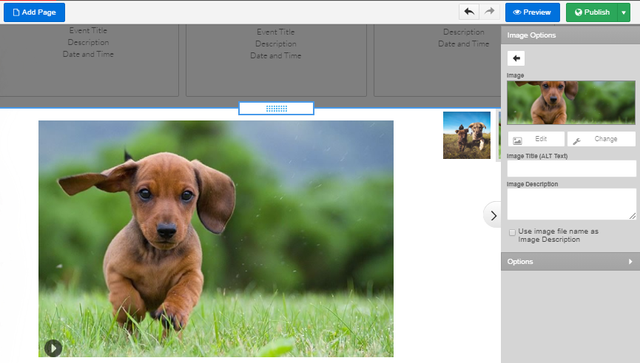Click the right card's Description text
The height and width of the screenshot is (363, 640).
coord(464,32)
